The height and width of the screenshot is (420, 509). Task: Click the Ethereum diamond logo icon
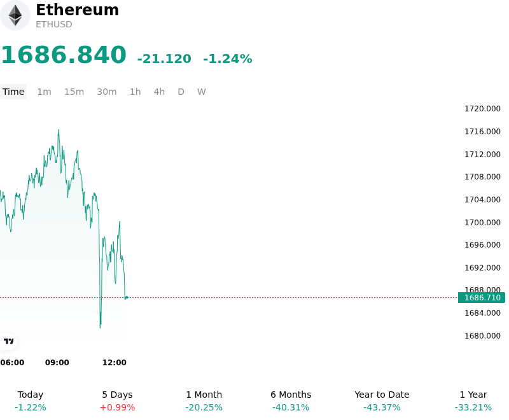[15, 15]
